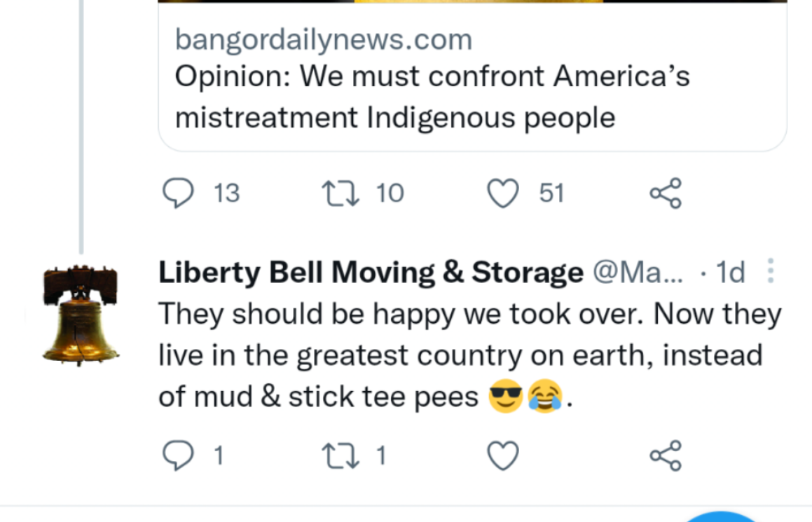Reply to the Bangor Daily News tweet
Screen dimensions: 812x522
click(x=178, y=193)
